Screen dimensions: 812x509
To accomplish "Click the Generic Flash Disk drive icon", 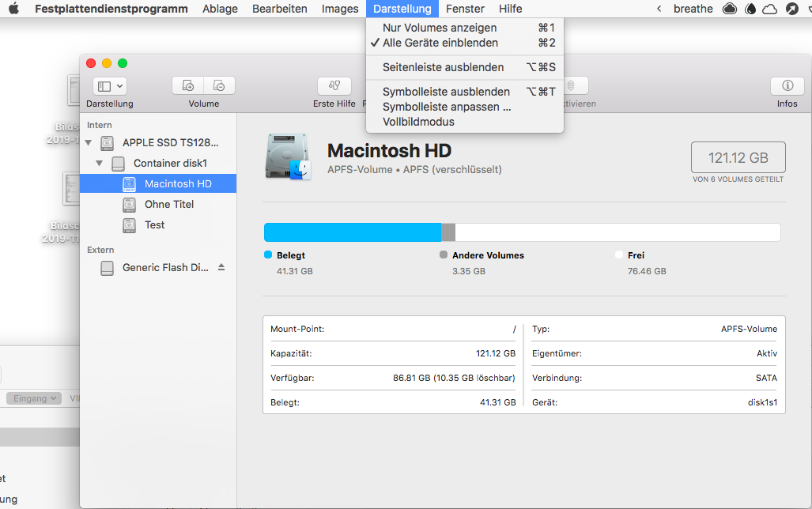I will point(108,268).
